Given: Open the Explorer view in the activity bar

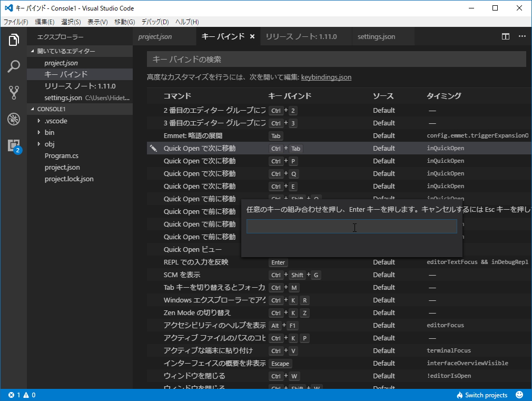Looking at the screenshot, I should pos(13,40).
